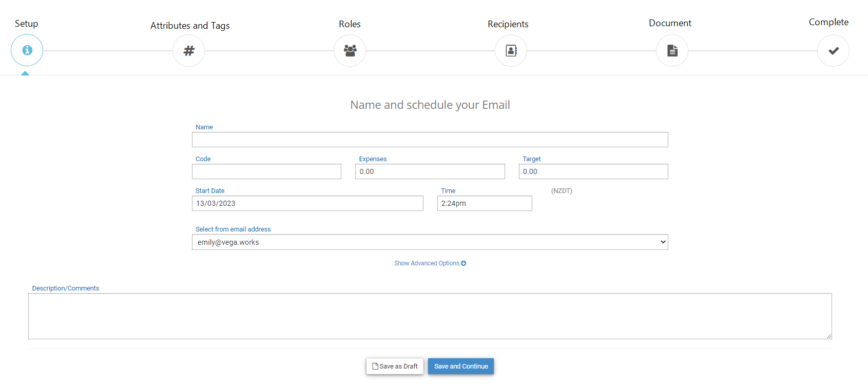Click the Select from email address label

[x=233, y=229]
